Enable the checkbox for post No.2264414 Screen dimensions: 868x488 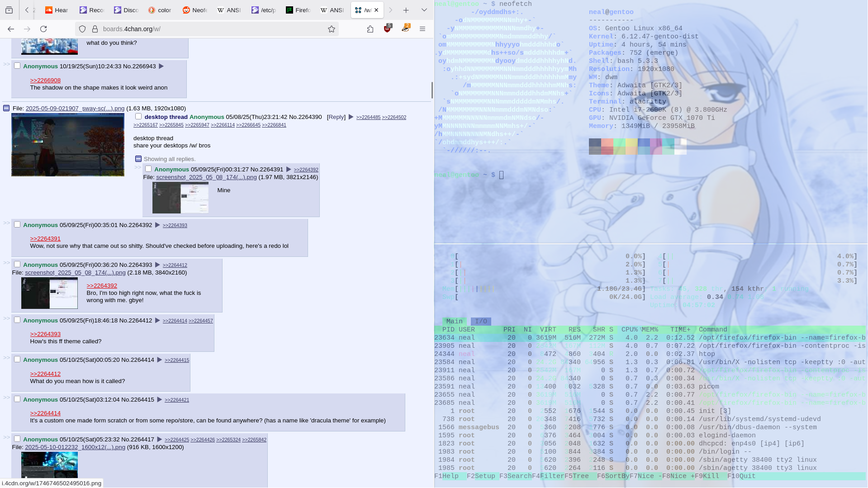(x=17, y=360)
